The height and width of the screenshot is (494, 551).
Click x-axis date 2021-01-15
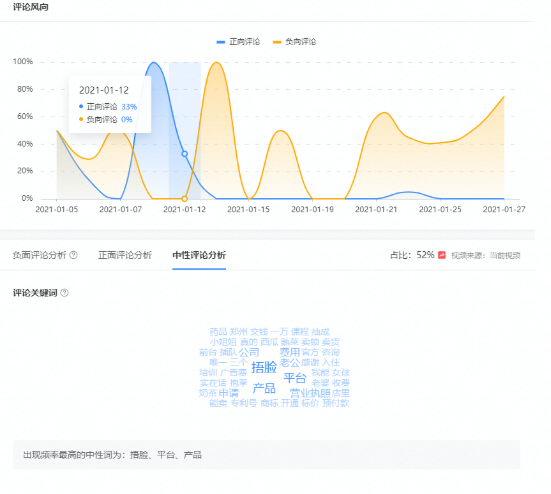pos(248,209)
